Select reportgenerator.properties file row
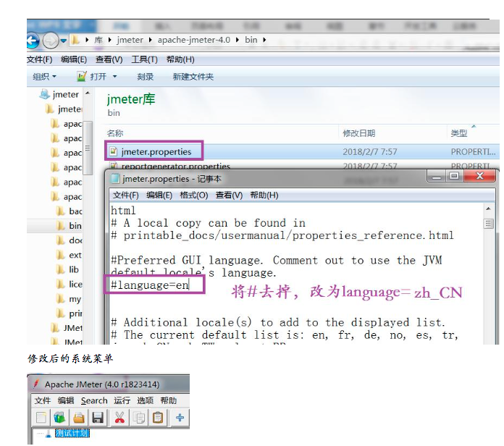This screenshot has width=504, height=446. coord(302,166)
